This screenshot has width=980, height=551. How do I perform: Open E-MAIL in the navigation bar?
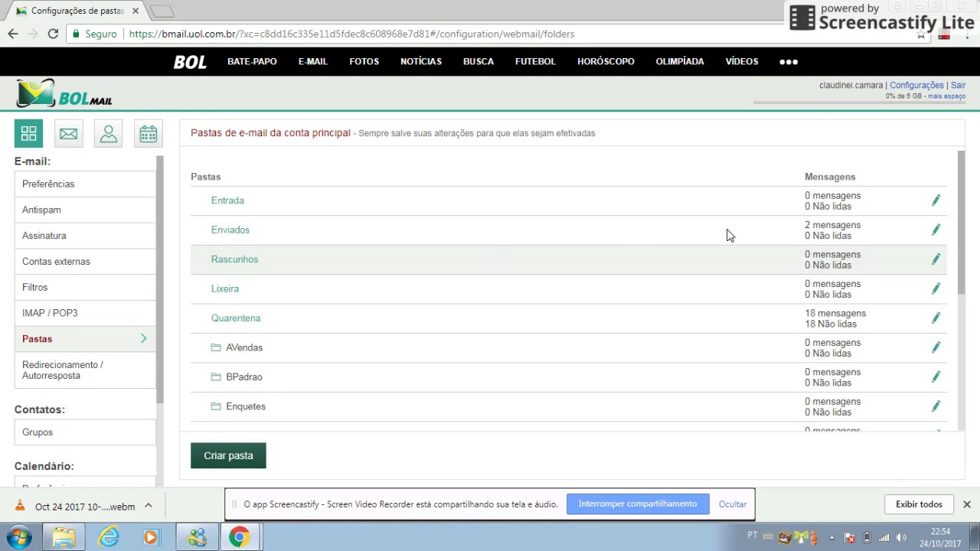pyautogui.click(x=313, y=61)
